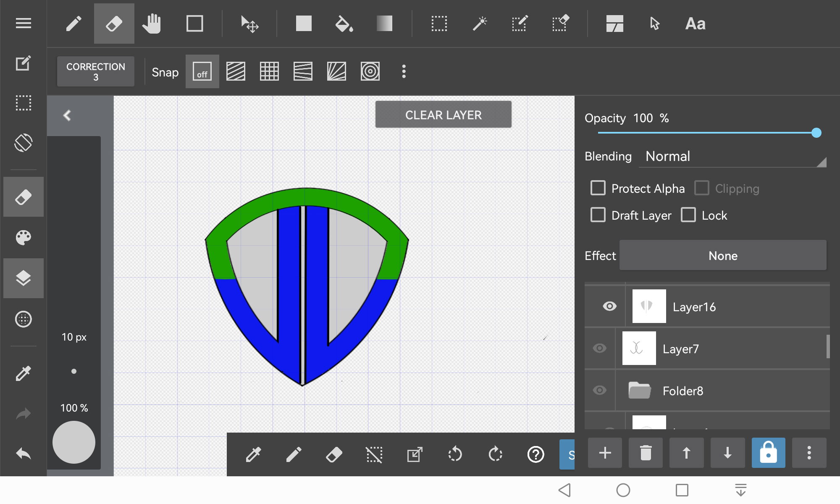Turn snap off with the off button
The width and height of the screenshot is (840, 504).
202,71
